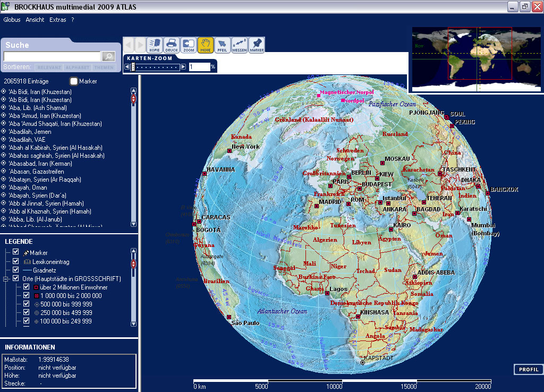Click the search magnifier button
The width and height of the screenshot is (544, 392).
(x=108, y=56)
